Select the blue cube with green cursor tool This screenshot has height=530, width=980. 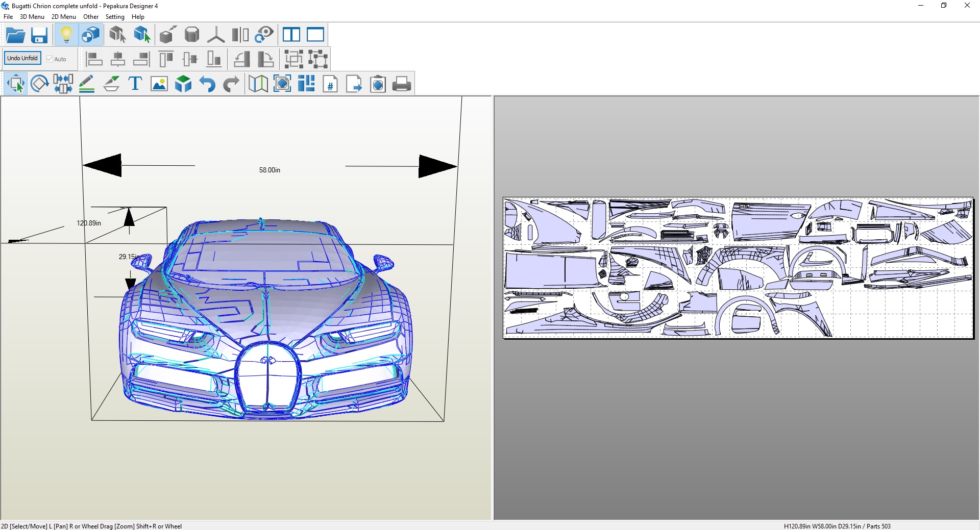tap(142, 35)
